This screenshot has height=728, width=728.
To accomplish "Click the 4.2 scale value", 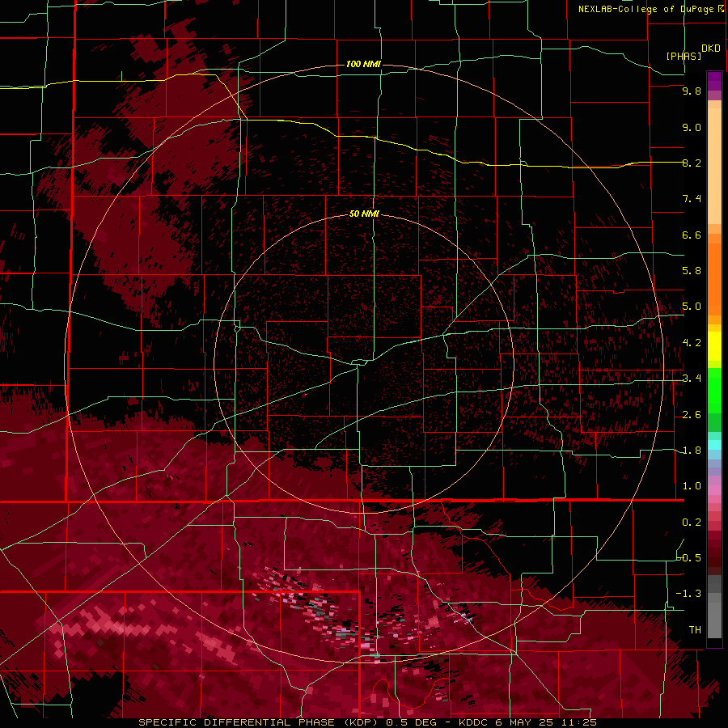I will click(x=692, y=343).
